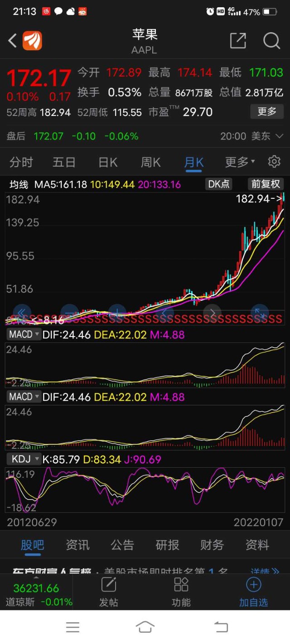This screenshot has width=290, height=644.
Task: Tap the 182.94-> high price marker
Action: 259,198
